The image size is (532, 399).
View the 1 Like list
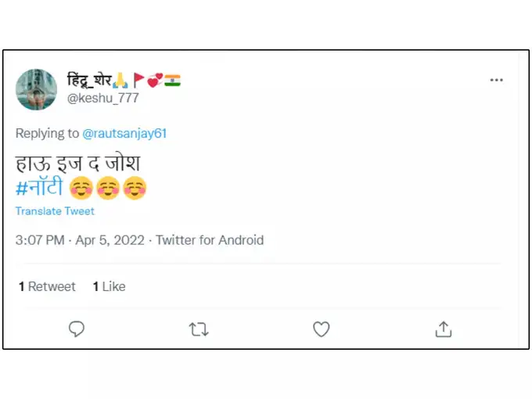[109, 286]
